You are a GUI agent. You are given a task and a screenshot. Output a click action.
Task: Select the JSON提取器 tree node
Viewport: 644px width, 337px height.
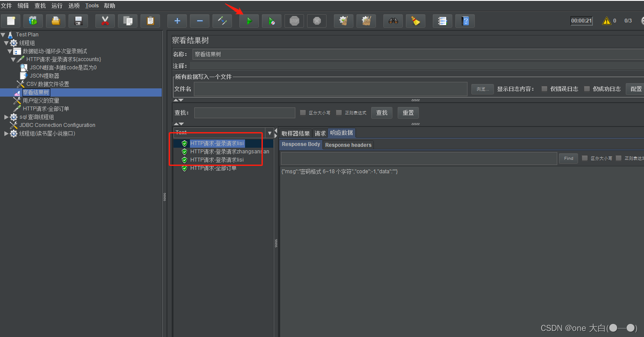click(x=44, y=76)
